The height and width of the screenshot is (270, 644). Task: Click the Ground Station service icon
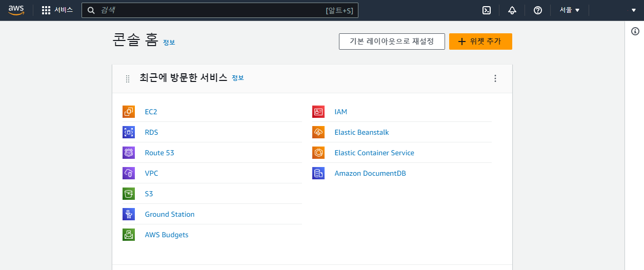tap(129, 214)
